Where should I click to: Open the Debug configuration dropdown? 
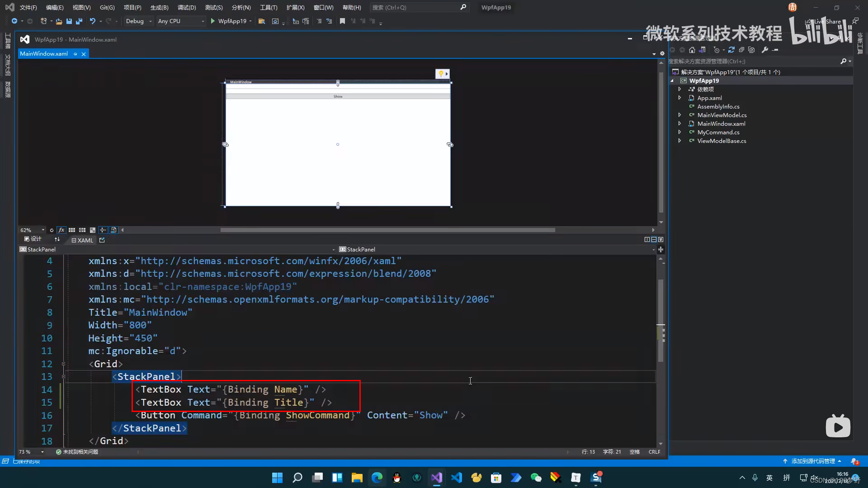coord(138,21)
